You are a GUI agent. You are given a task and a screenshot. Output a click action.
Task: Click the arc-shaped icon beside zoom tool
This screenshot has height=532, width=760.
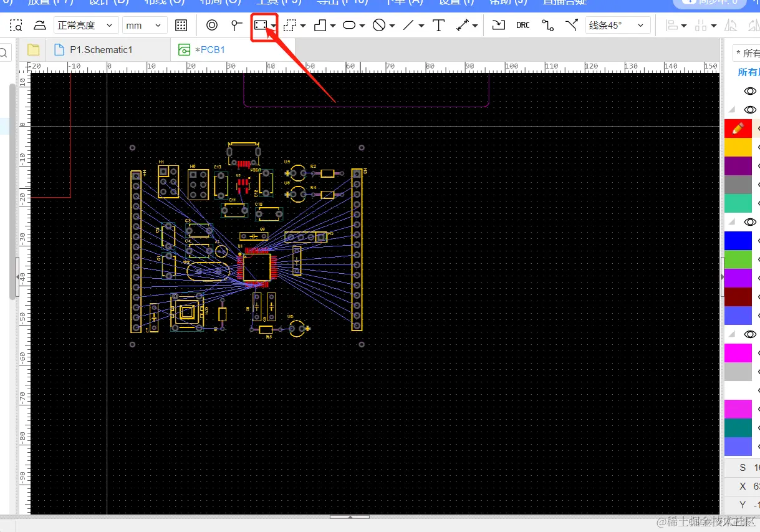[x=40, y=26]
